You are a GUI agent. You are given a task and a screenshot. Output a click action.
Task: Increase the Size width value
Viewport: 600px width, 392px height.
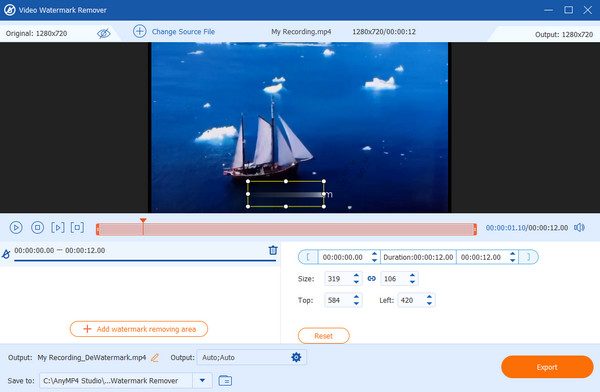356,275
